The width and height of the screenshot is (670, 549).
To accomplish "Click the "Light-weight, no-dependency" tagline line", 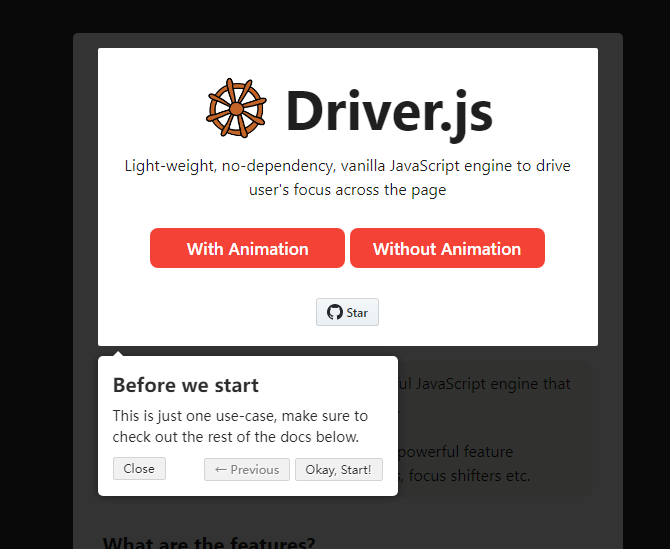I will [347, 166].
